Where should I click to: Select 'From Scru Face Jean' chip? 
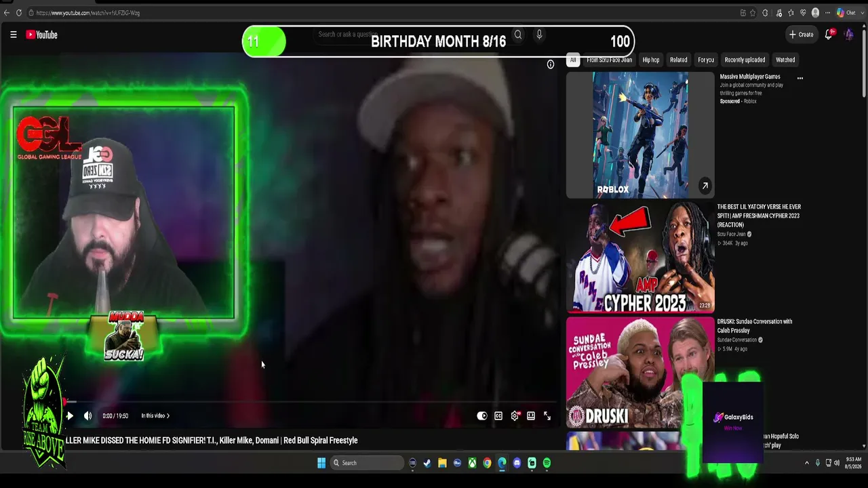click(609, 60)
